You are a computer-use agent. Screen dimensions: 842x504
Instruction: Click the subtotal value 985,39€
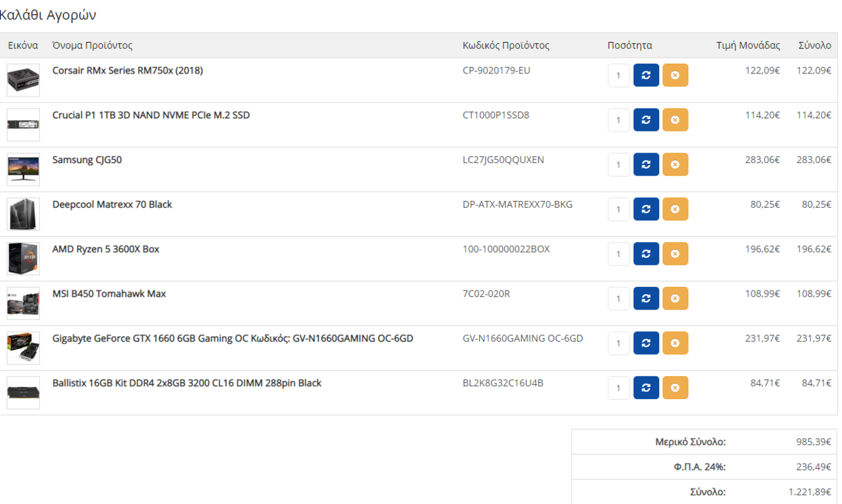point(814,442)
